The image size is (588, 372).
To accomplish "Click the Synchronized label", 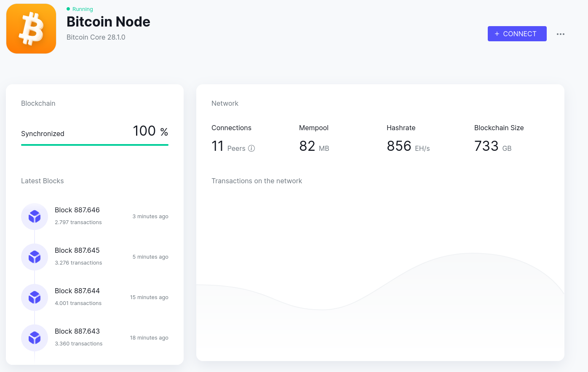I will [x=43, y=134].
